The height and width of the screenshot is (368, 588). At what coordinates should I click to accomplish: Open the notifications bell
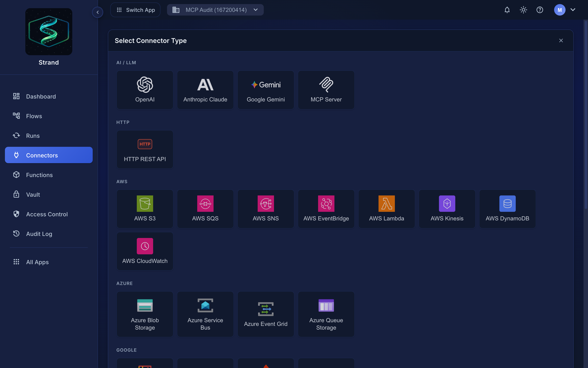(x=507, y=10)
